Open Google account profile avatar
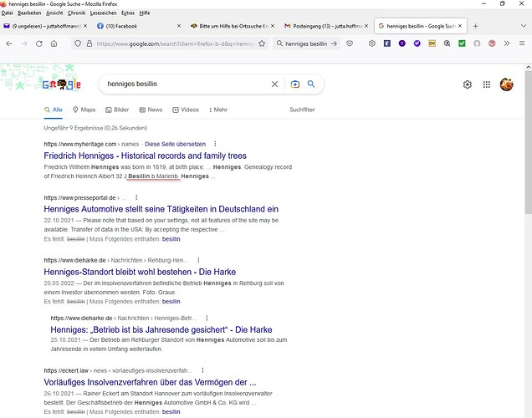532x418 pixels. tap(506, 84)
